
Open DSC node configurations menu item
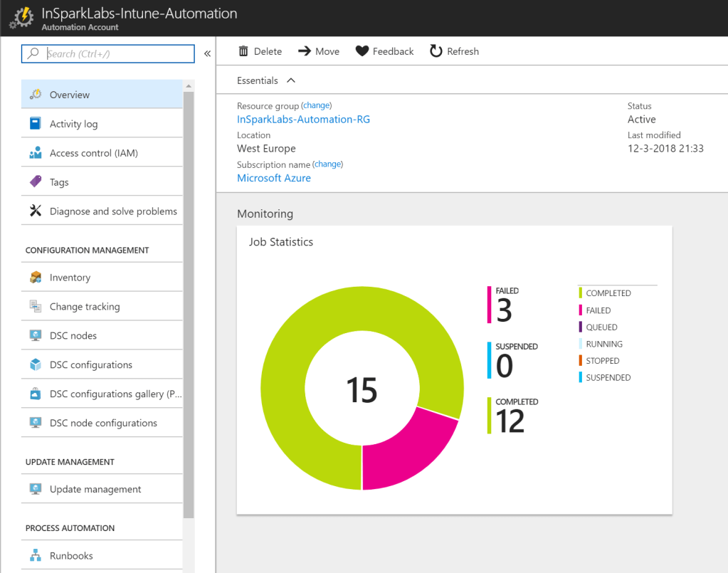pos(103,423)
